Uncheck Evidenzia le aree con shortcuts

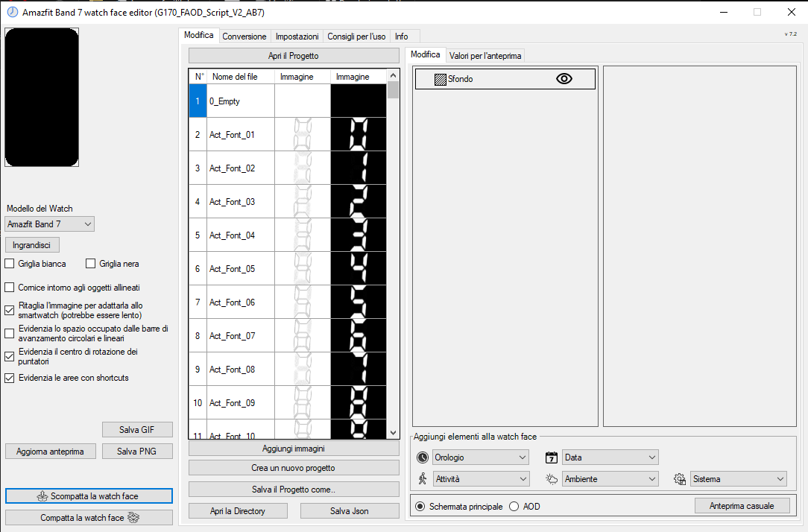[x=9, y=378]
